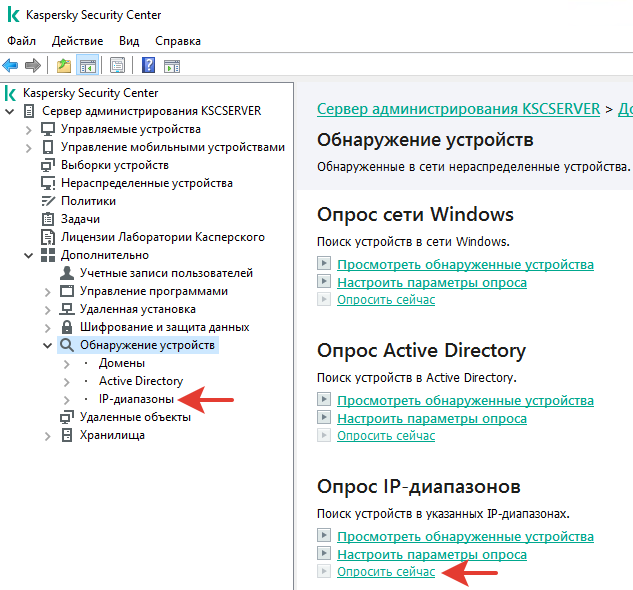Click the Политики icon

point(48,201)
